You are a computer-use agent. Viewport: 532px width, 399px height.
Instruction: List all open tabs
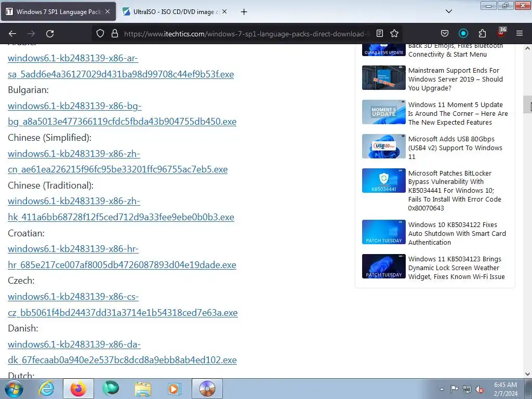448,11
